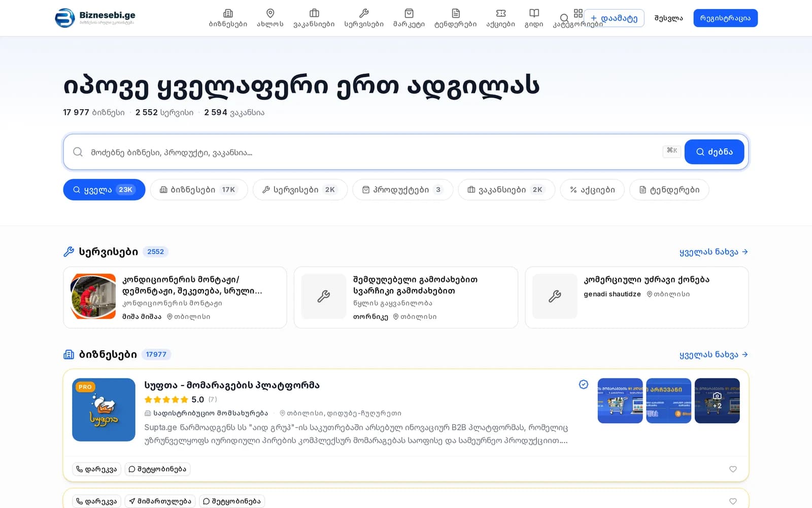The image size is (812, 508).
Task: Open აქციები in the top navigation
Action: click(500, 18)
